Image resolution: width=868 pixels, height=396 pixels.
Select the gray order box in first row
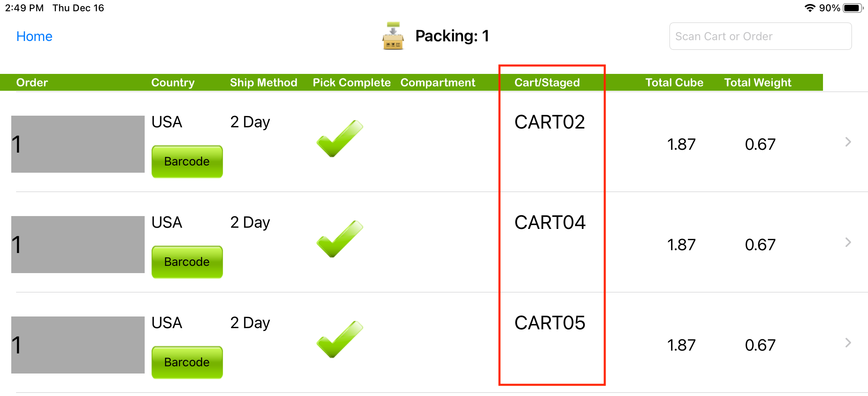(x=78, y=144)
